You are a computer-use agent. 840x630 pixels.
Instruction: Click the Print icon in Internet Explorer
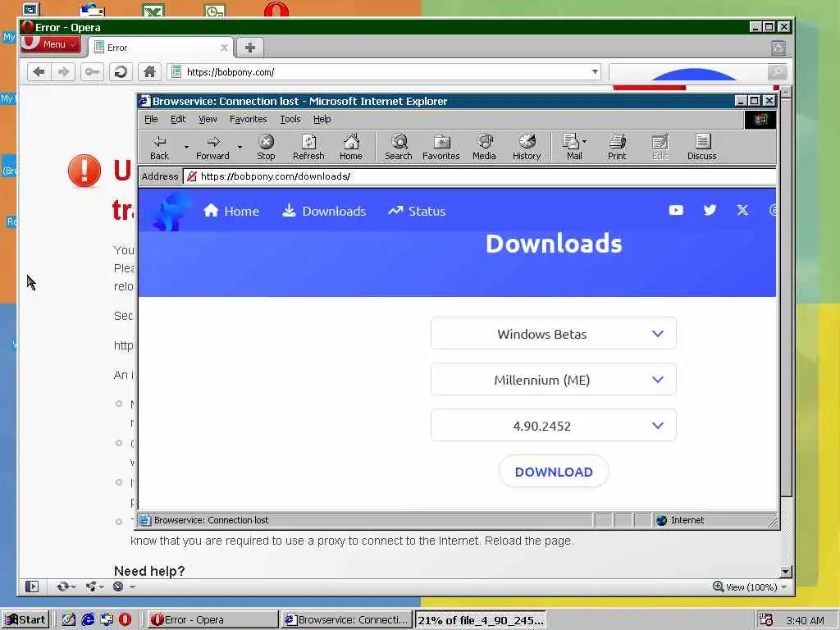click(617, 148)
